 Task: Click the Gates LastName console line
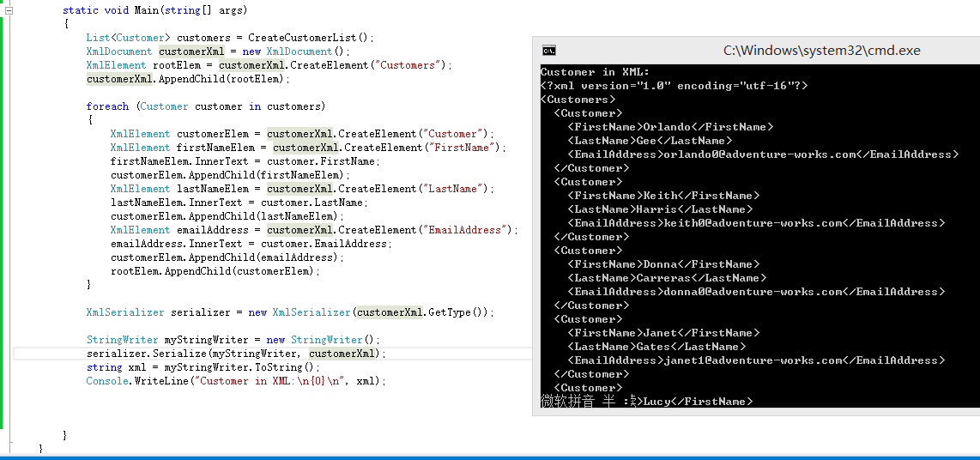[x=656, y=347]
